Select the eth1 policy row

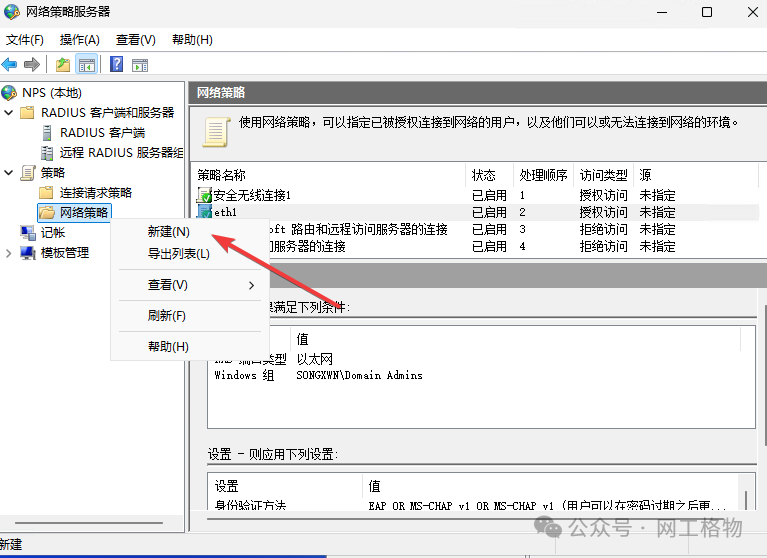[x=477, y=212]
